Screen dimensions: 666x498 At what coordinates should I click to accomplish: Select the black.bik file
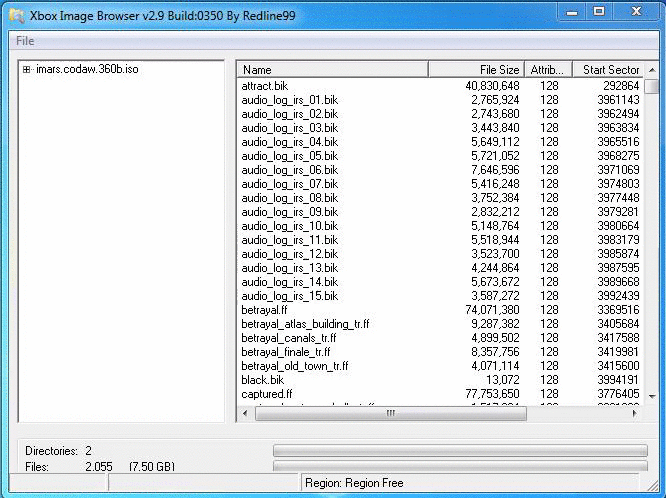(262, 380)
